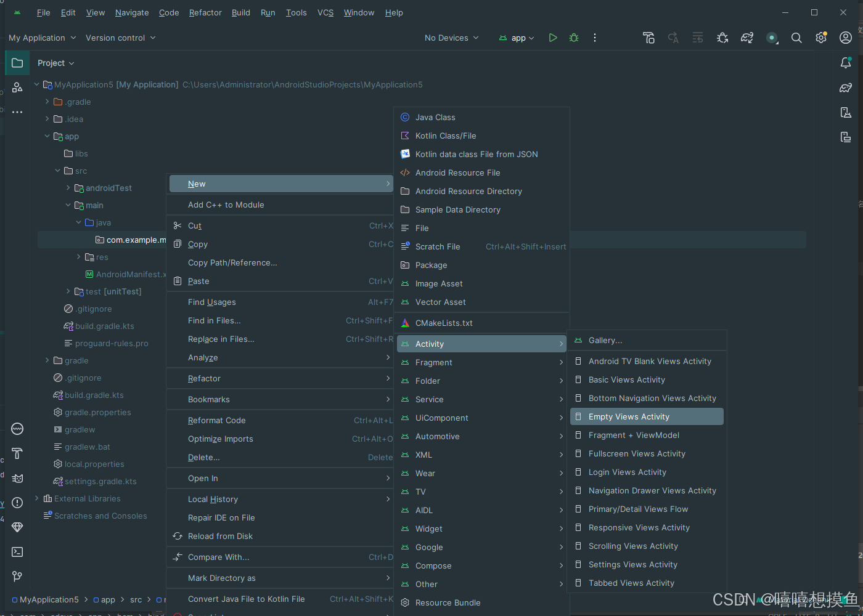Screen dimensions: 863x616
Task: Open the more actions vertical dots menu
Action: [x=595, y=38]
